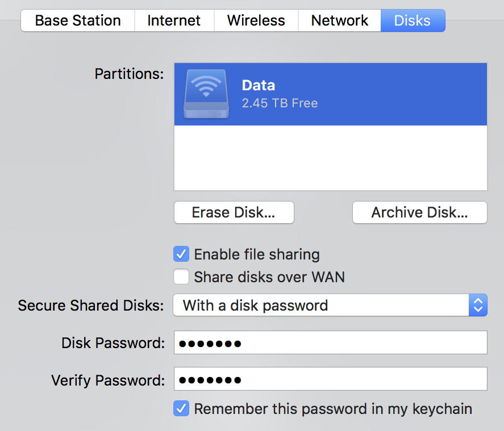This screenshot has height=431, width=504.
Task: Go to the Network tab
Action: pyautogui.click(x=339, y=21)
